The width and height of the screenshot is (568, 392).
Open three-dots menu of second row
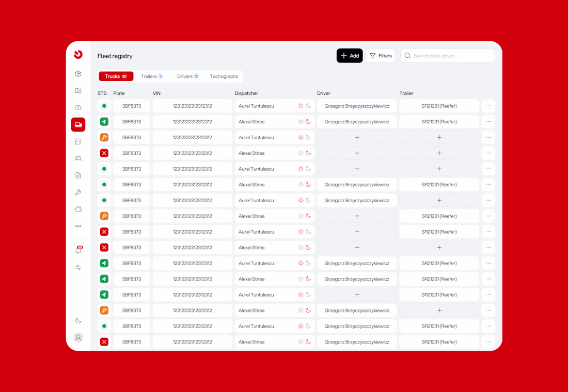pos(488,122)
